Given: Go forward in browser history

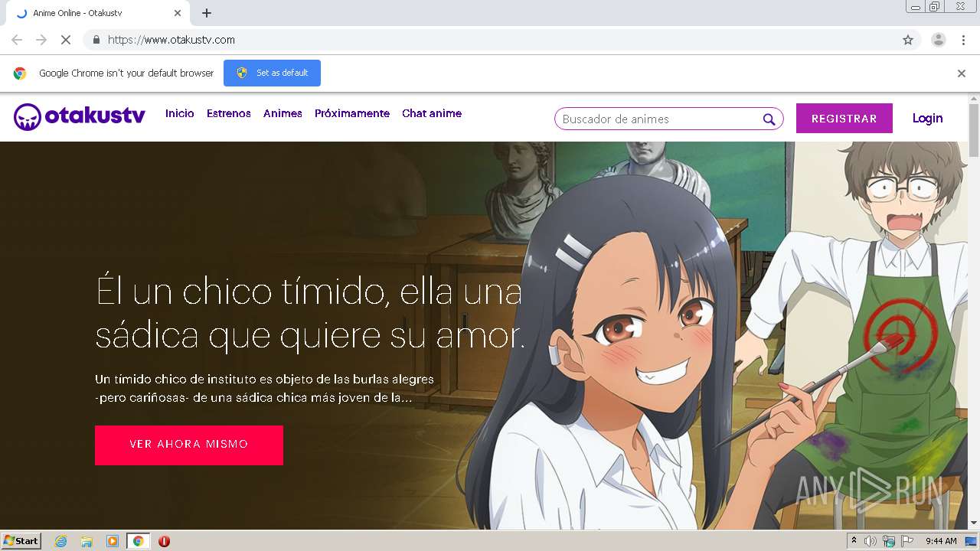Looking at the screenshot, I should point(41,40).
